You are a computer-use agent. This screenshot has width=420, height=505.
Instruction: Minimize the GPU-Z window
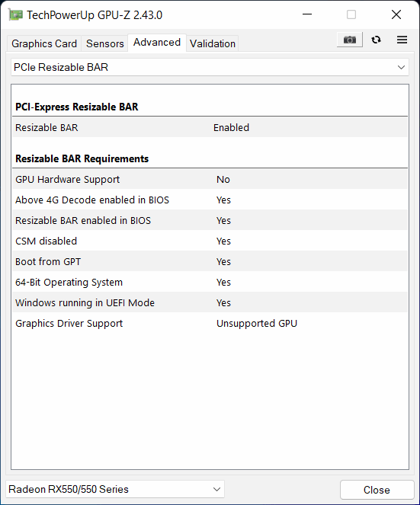point(307,14)
